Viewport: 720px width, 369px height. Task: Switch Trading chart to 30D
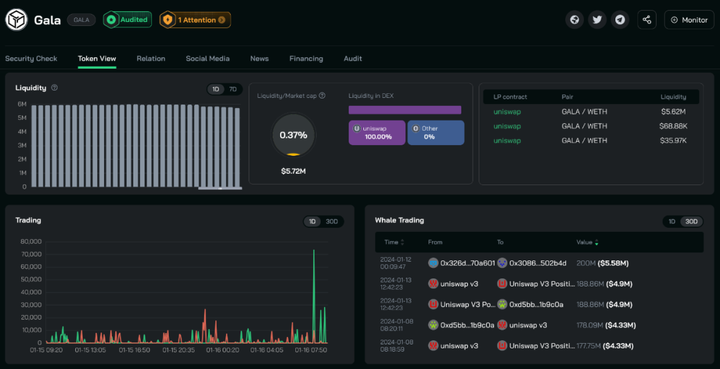[x=332, y=222]
